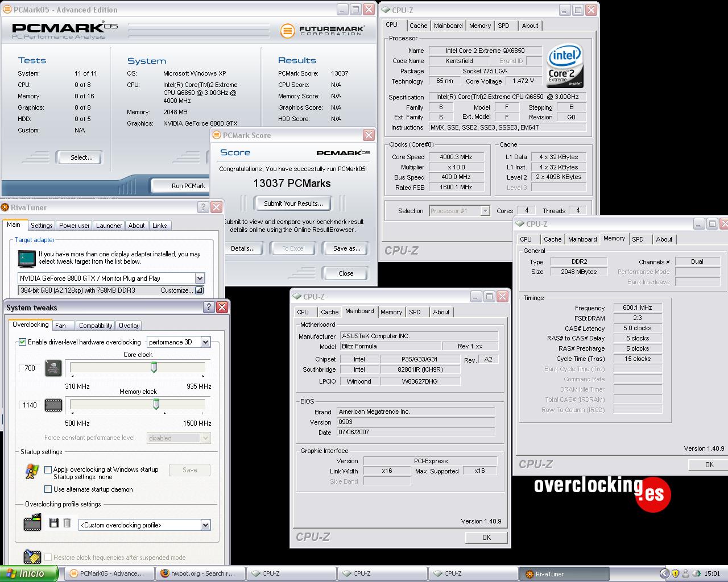Click the core clock value field 700
Image resolution: width=728 pixels, height=582 pixels.
[x=30, y=368]
